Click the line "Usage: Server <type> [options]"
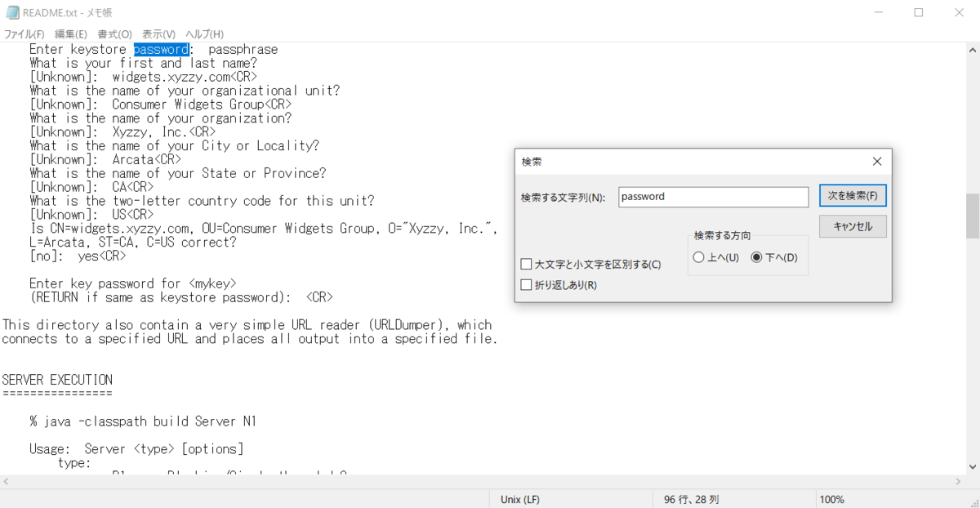 [136, 448]
